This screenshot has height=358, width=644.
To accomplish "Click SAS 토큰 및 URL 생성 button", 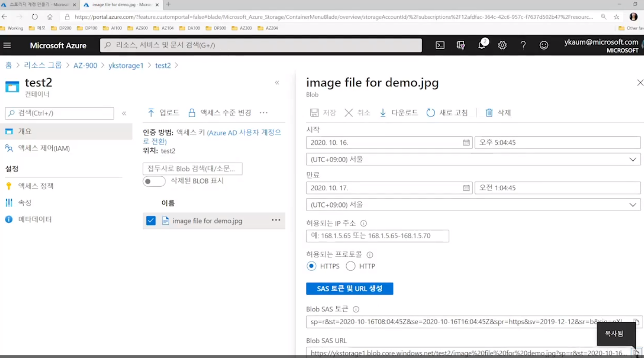I will [x=350, y=289].
